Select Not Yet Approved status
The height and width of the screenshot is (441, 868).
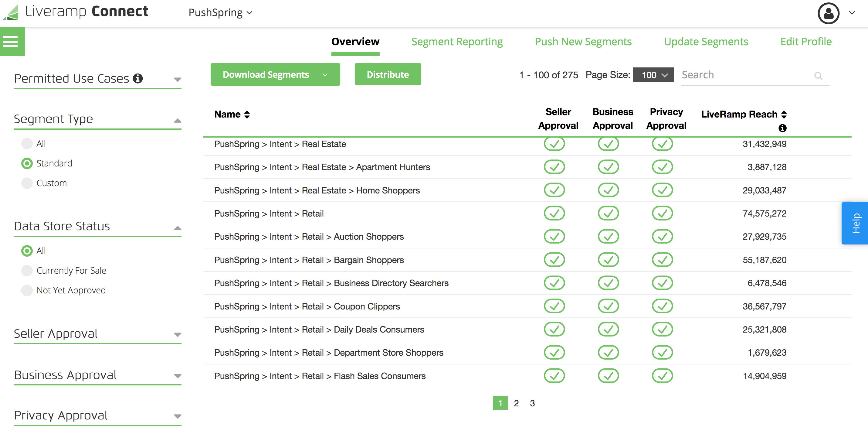click(x=27, y=290)
